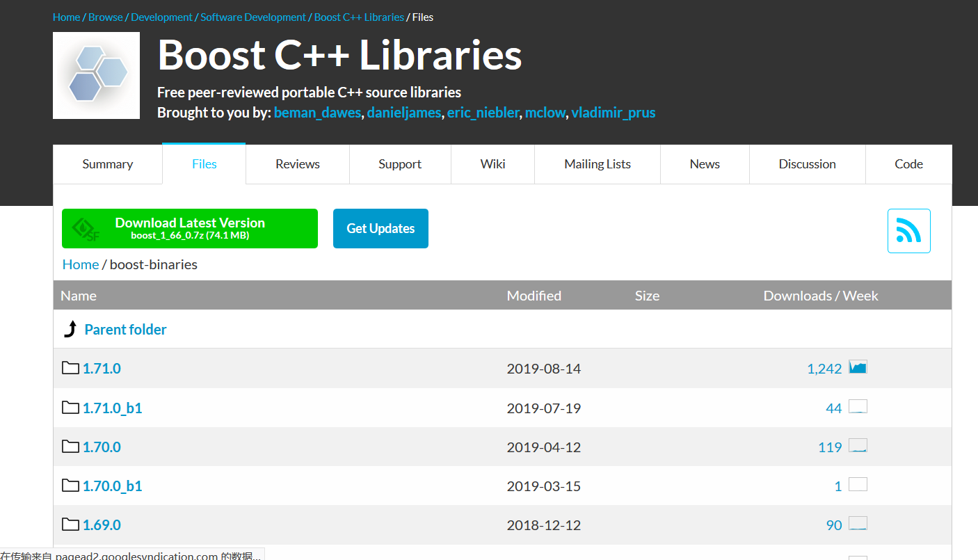Click the Get Updates button

point(380,228)
